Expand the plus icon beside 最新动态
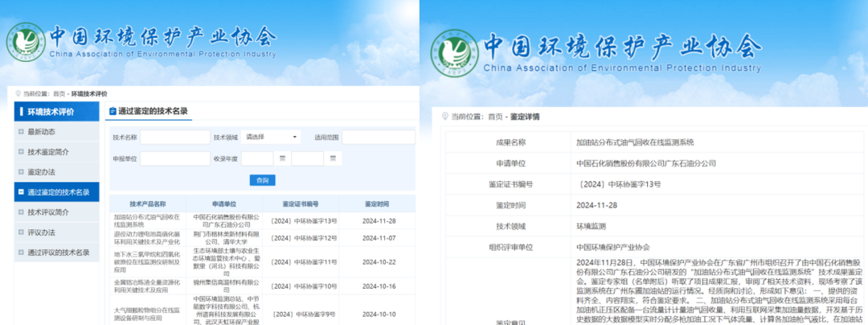Viewport: 868px width, 325px height. 21,132
